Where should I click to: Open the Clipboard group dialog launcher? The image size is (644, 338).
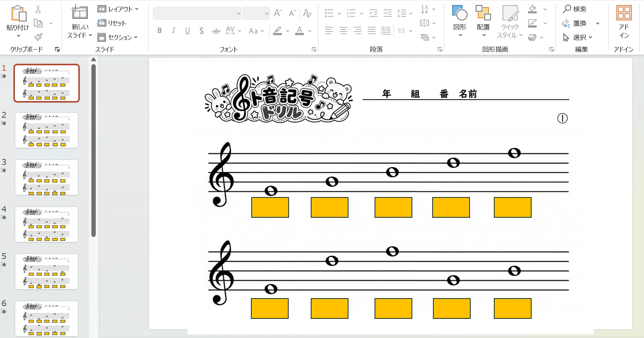57,49
